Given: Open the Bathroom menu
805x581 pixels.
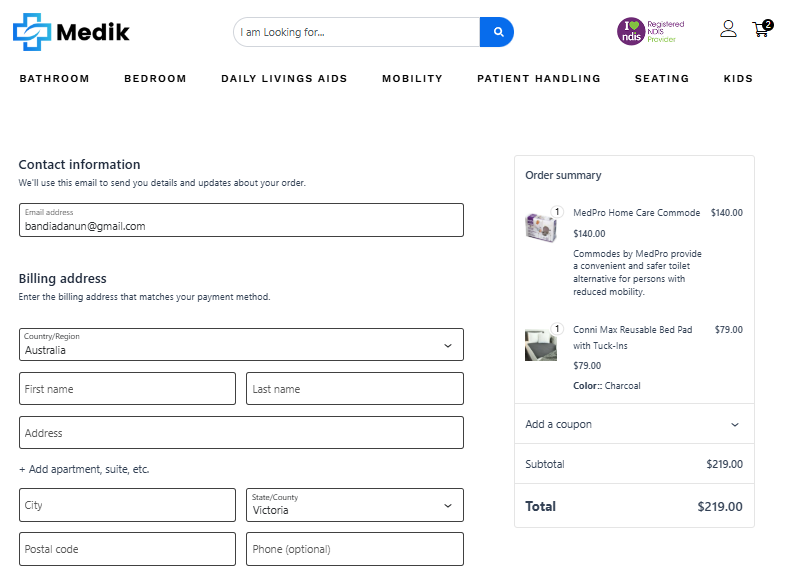Looking at the screenshot, I should point(54,79).
